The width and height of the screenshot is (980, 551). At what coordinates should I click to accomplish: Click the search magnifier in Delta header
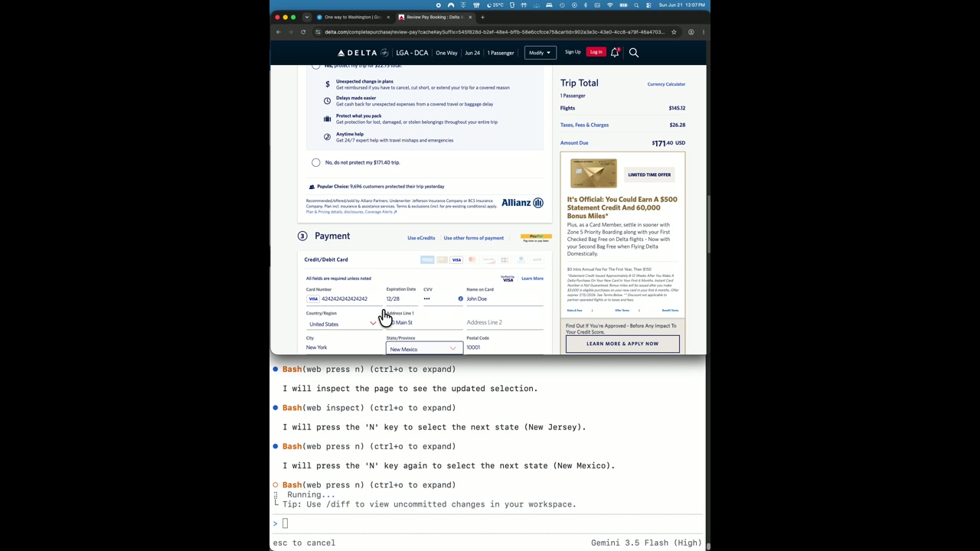tap(633, 52)
